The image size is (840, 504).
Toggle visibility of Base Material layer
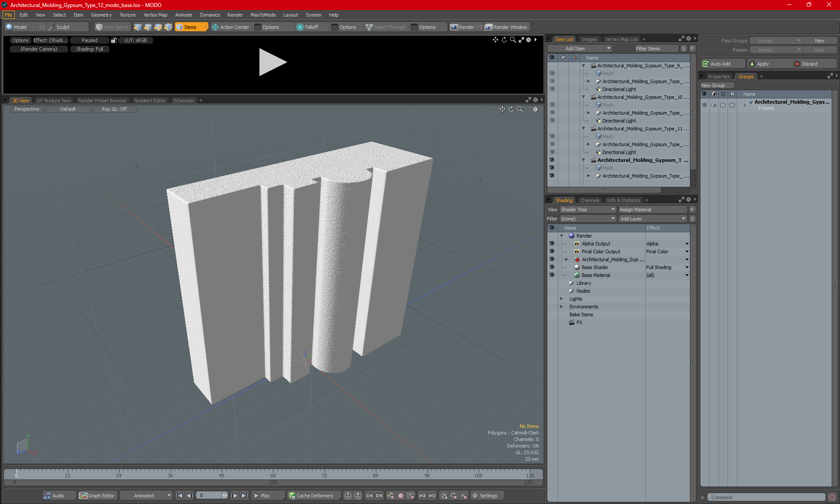click(552, 275)
